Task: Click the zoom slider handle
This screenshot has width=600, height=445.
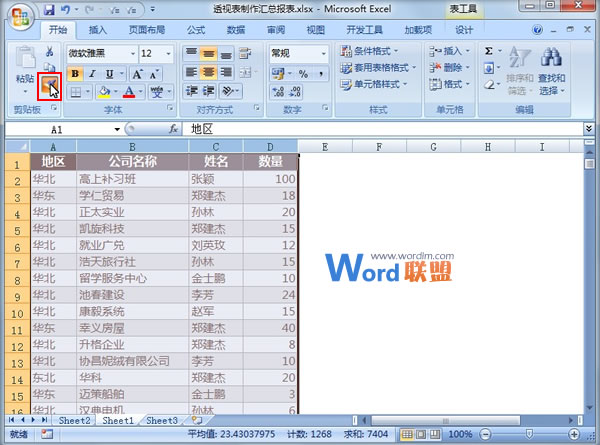Action: (529, 434)
